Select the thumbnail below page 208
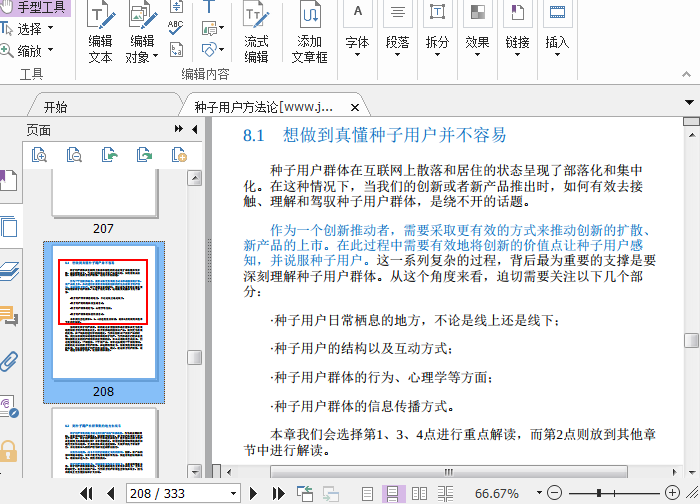Image resolution: width=700 pixels, height=504 pixels. coord(105,443)
